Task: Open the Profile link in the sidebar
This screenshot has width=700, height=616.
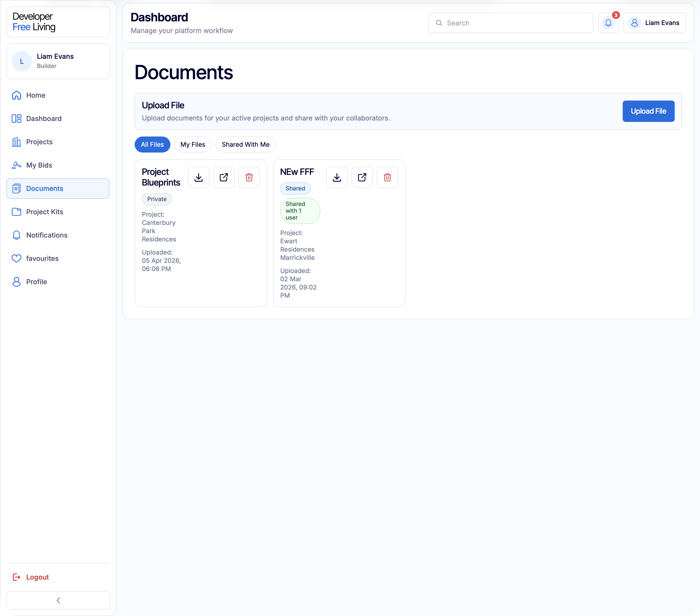Action: (x=58, y=282)
